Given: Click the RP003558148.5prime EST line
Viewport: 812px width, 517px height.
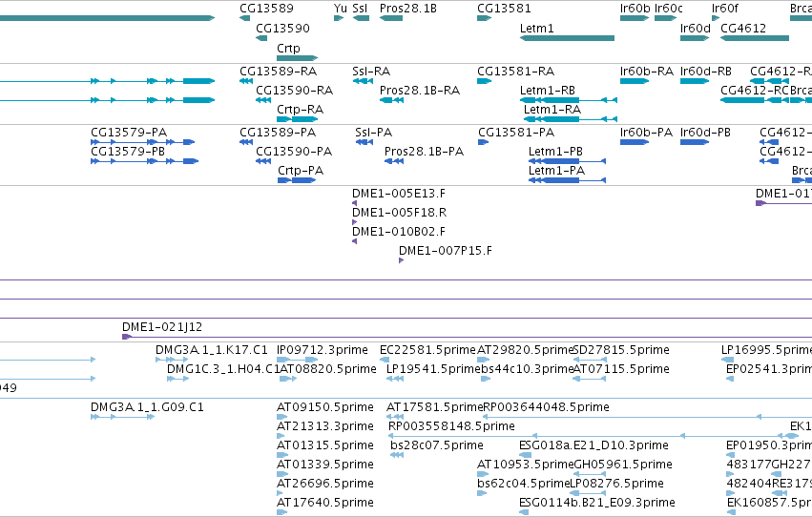Looking at the screenshot, I should pyautogui.click(x=594, y=436).
